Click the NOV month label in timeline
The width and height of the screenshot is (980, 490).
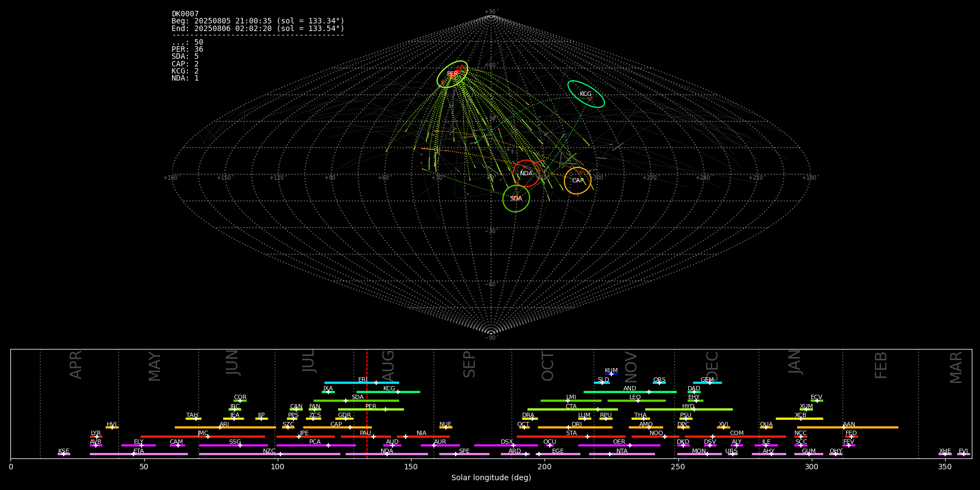click(631, 367)
